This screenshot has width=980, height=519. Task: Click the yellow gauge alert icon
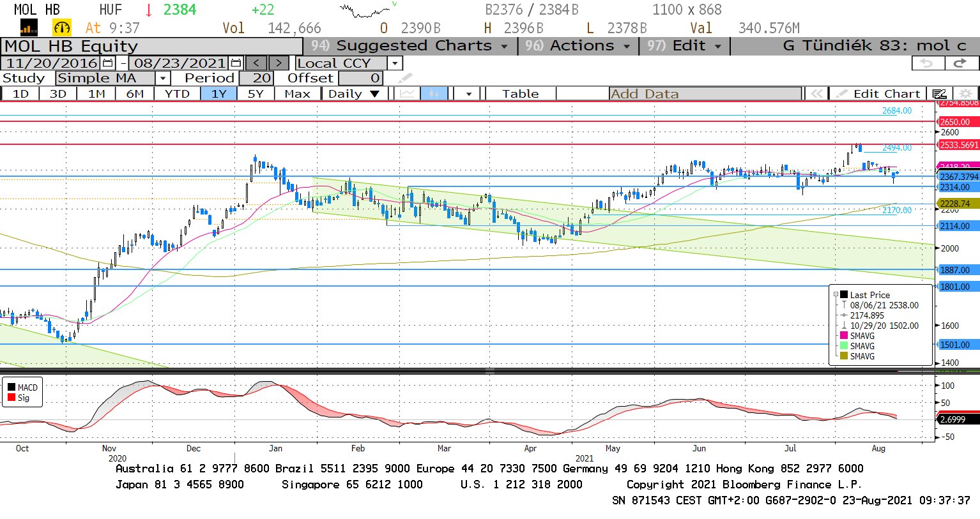click(x=62, y=27)
